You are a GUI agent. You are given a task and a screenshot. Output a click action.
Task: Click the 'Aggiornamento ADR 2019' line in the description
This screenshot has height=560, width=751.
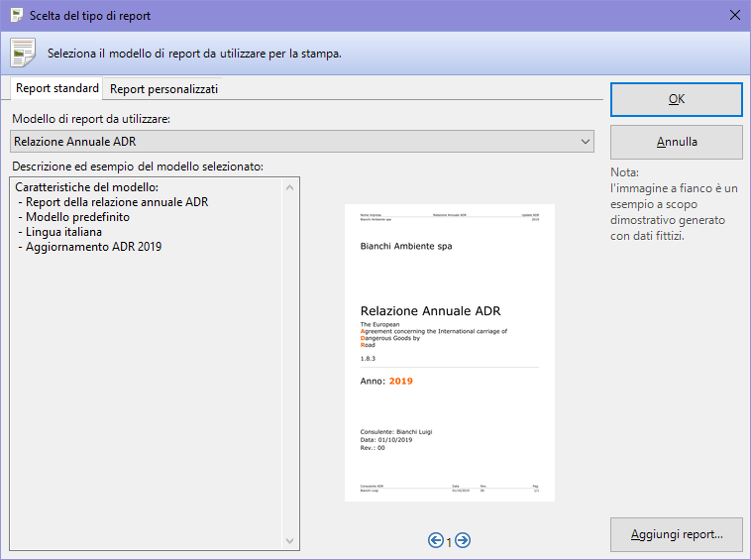(89, 247)
